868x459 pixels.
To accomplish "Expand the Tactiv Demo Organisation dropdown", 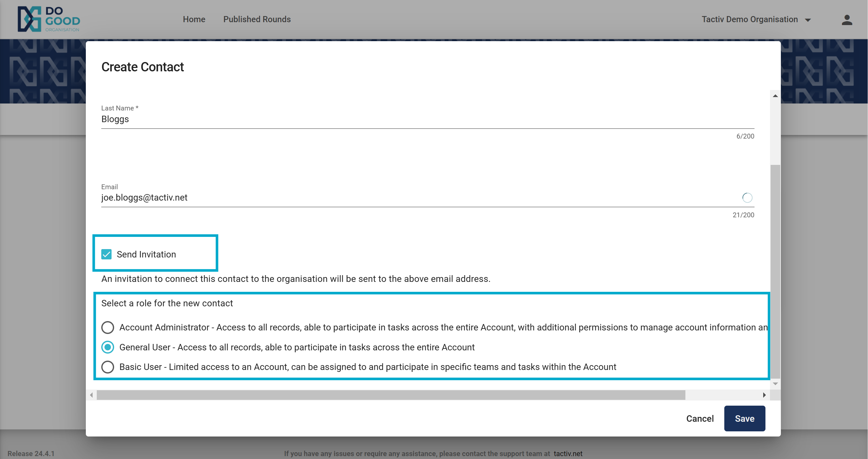I will (749, 20).
